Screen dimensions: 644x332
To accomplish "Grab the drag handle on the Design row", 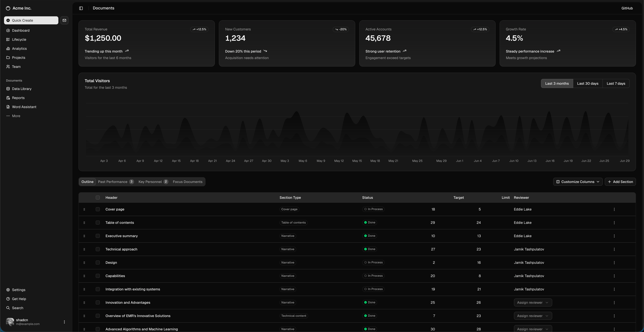I will [x=84, y=263].
